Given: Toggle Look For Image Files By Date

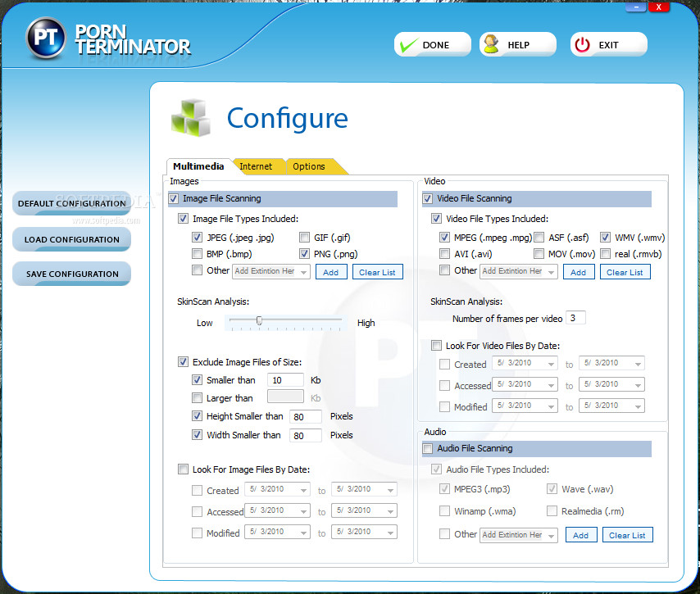Looking at the screenshot, I should pos(183,469).
